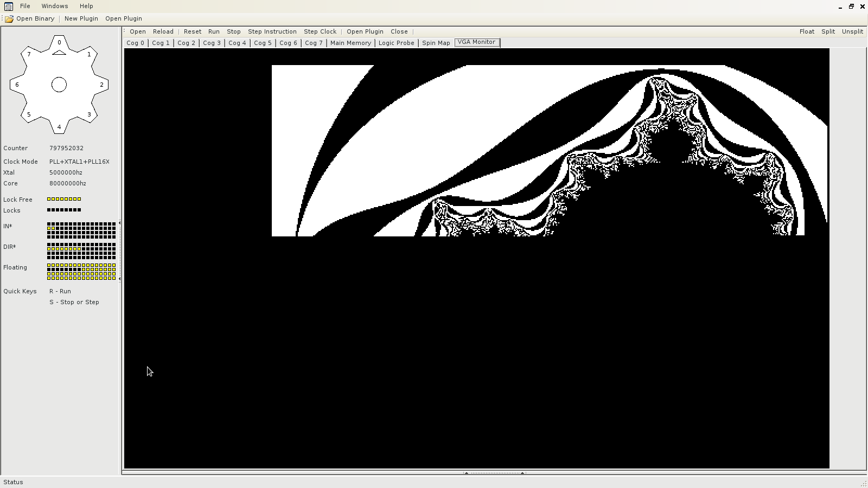
Task: Open the File menu
Action: tap(25, 6)
